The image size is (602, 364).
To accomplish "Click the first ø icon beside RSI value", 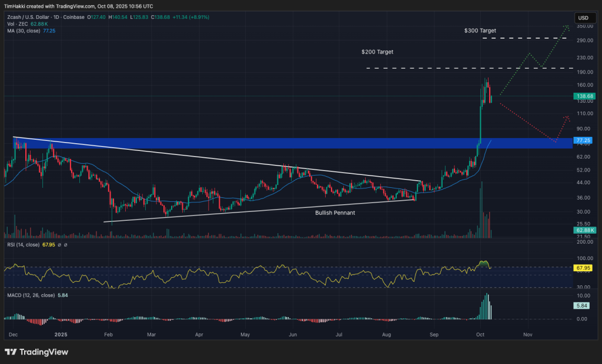I will click(x=59, y=245).
